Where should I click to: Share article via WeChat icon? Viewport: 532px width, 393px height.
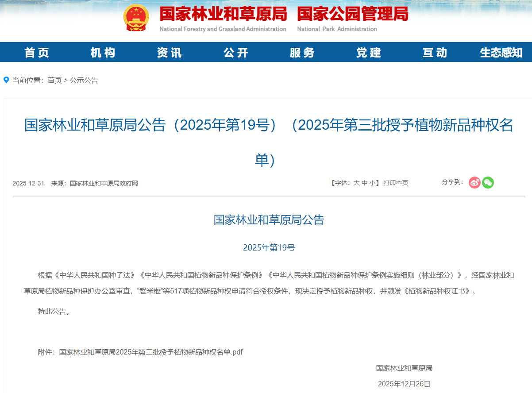pyautogui.click(x=488, y=182)
